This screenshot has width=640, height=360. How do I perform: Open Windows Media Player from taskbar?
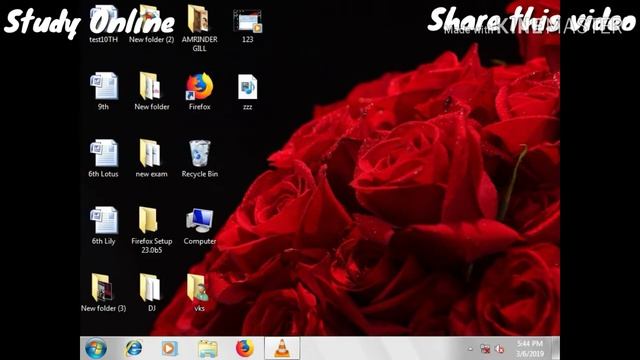pyautogui.click(x=169, y=349)
